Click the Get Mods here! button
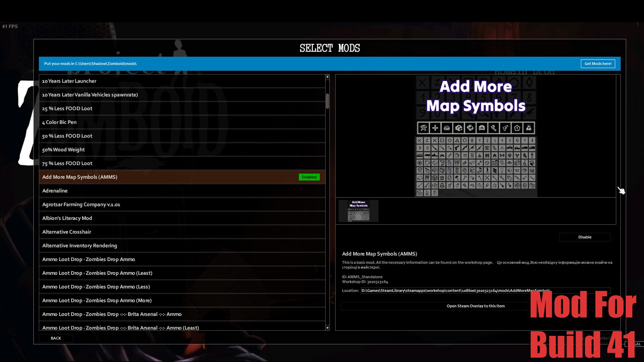 point(598,64)
